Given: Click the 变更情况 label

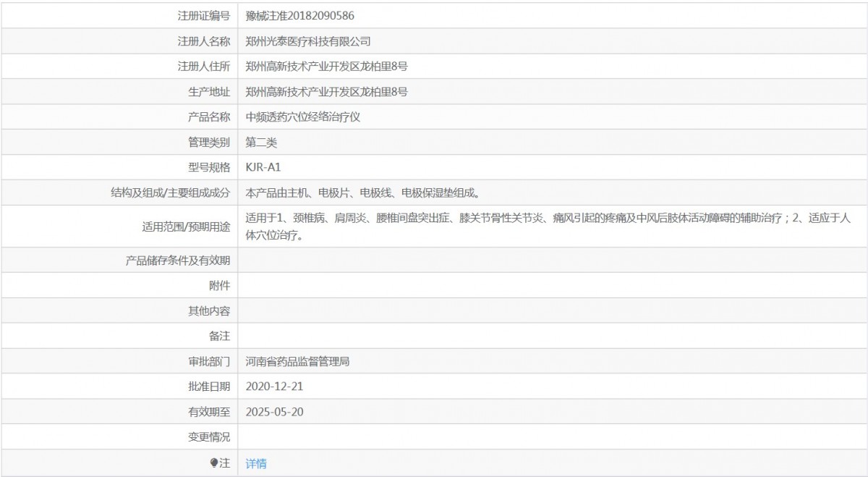Looking at the screenshot, I should pos(209,437).
